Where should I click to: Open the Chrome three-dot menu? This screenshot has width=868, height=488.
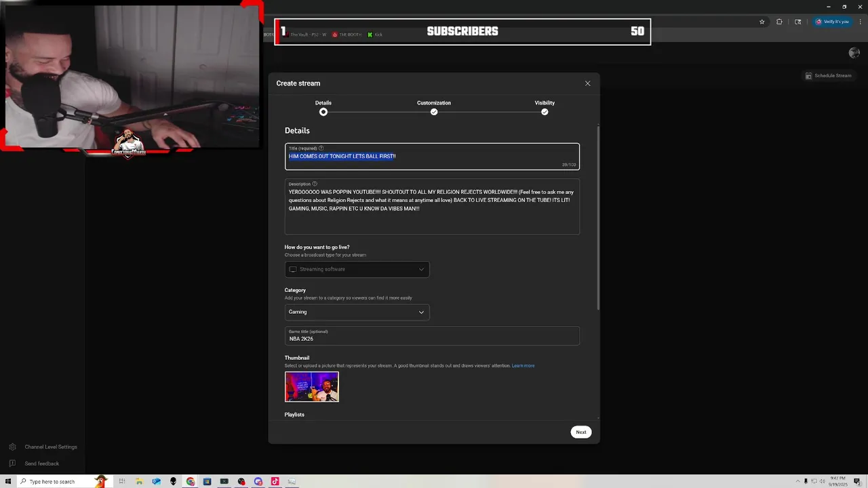(860, 22)
